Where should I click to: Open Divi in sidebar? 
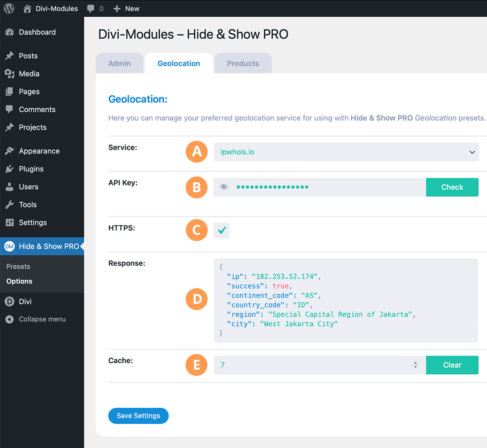25,301
